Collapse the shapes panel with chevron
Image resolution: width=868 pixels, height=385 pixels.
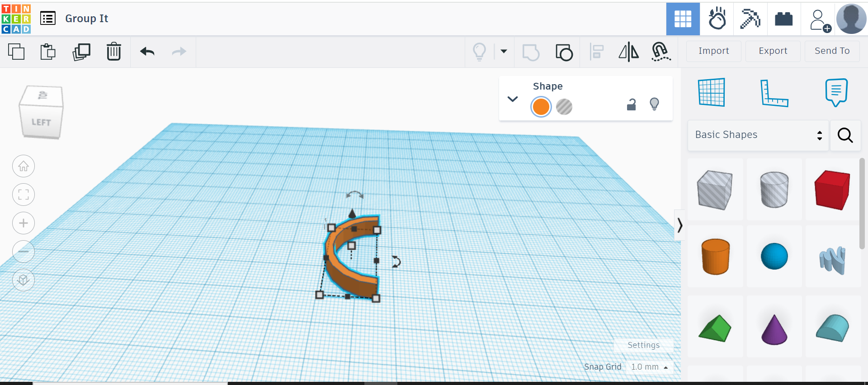679,225
